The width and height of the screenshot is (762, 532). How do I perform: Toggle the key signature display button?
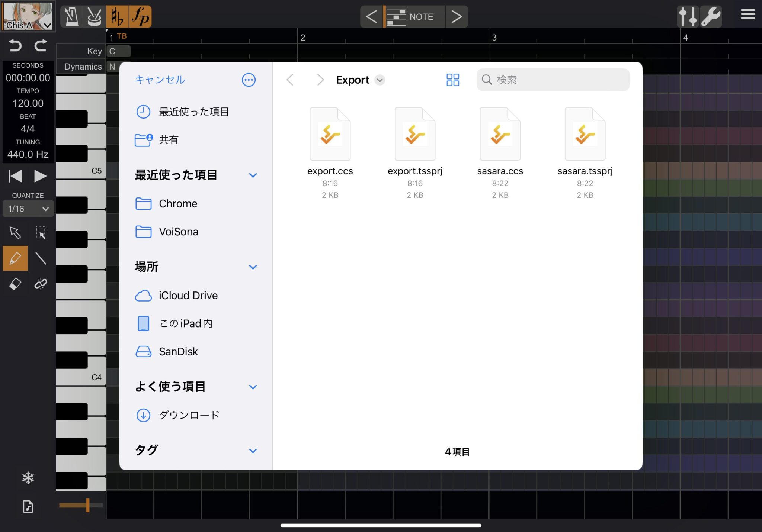tap(117, 16)
